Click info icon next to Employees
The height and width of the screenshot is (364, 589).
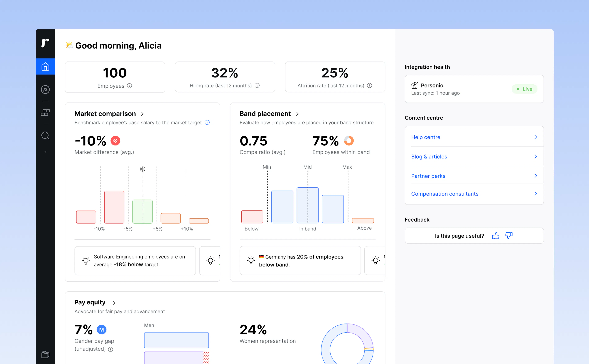tap(129, 86)
